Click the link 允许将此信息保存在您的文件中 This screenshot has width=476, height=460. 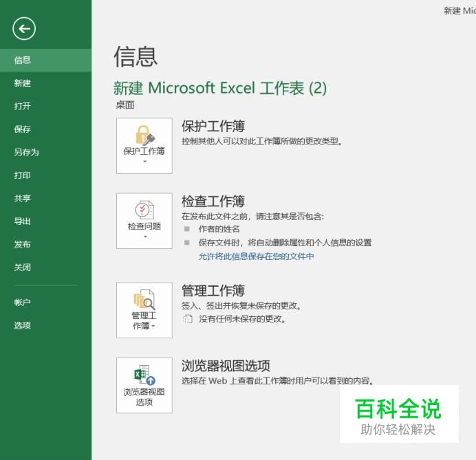click(256, 256)
